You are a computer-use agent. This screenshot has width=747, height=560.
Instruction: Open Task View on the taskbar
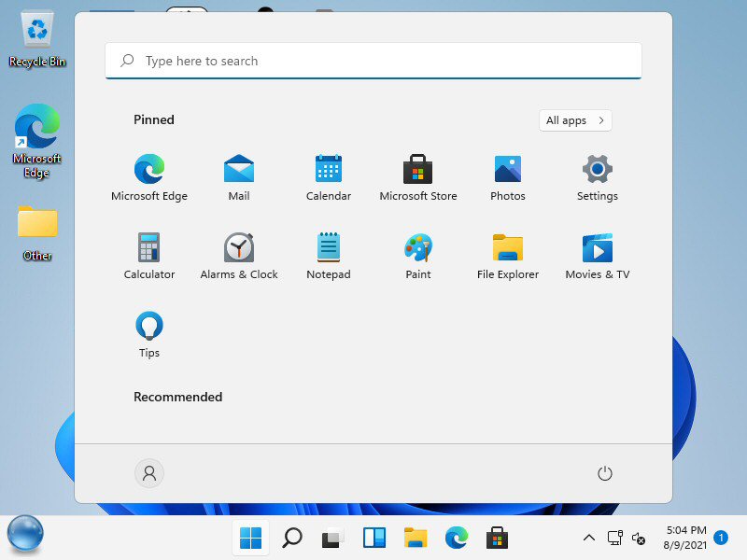point(332,539)
